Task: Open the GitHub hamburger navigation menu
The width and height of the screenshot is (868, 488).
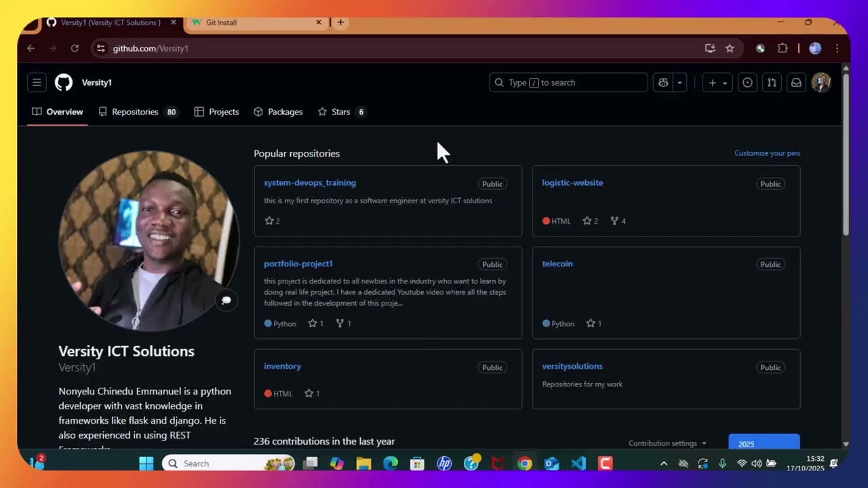Action: point(37,83)
